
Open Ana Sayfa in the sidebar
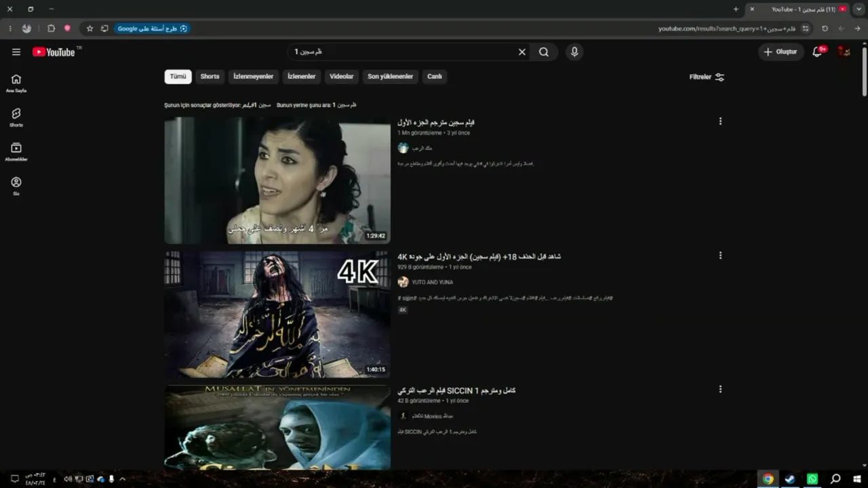16,83
